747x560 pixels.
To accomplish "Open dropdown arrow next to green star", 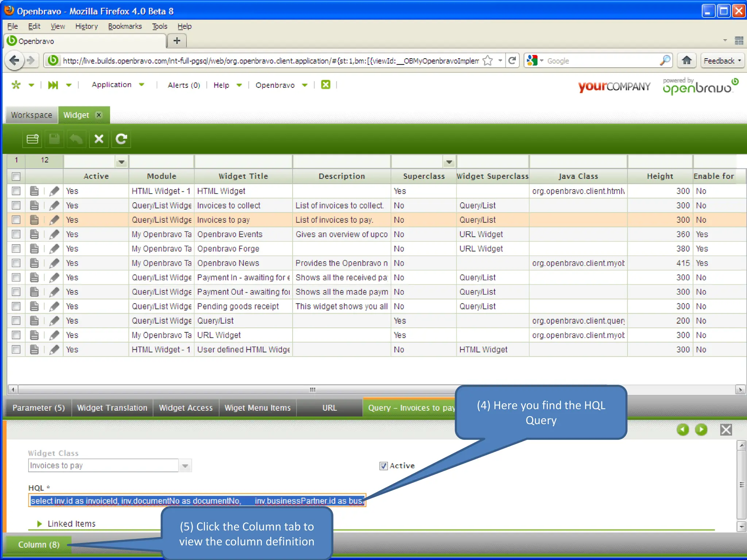I will tap(31, 85).
